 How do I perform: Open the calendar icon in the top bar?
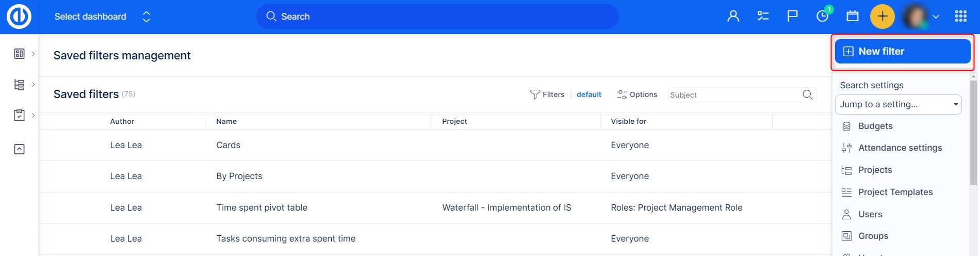[853, 17]
